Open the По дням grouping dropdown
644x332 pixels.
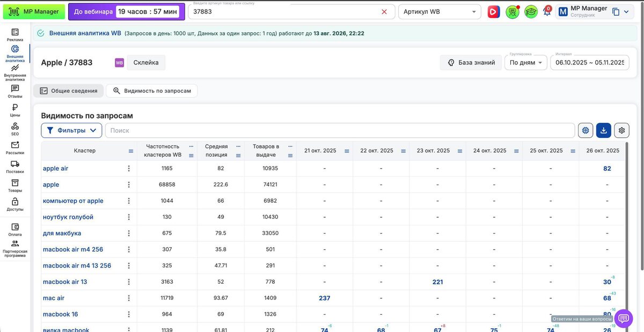pyautogui.click(x=526, y=63)
